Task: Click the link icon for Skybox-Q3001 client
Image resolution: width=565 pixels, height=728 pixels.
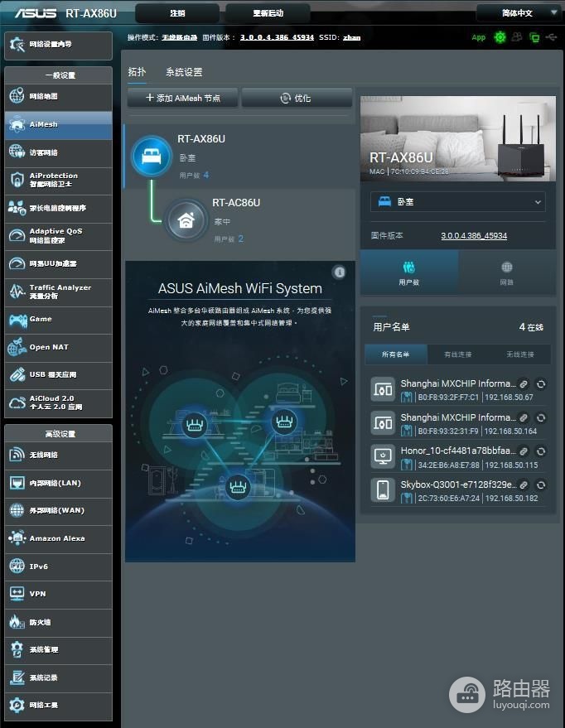Action: [524, 485]
